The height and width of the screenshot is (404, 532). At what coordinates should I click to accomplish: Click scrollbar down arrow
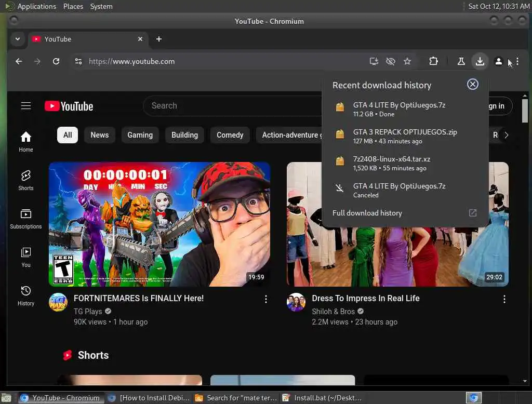[x=525, y=381]
